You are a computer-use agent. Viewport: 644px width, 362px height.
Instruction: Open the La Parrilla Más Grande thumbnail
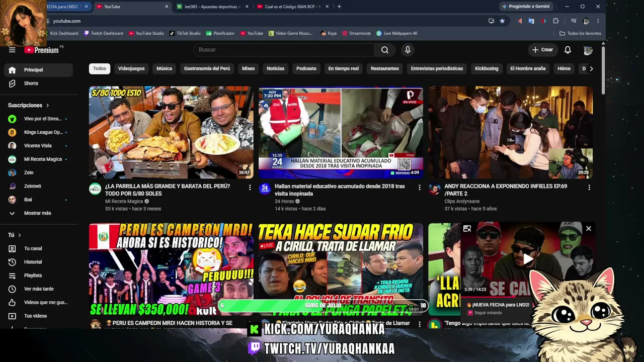coord(171,133)
